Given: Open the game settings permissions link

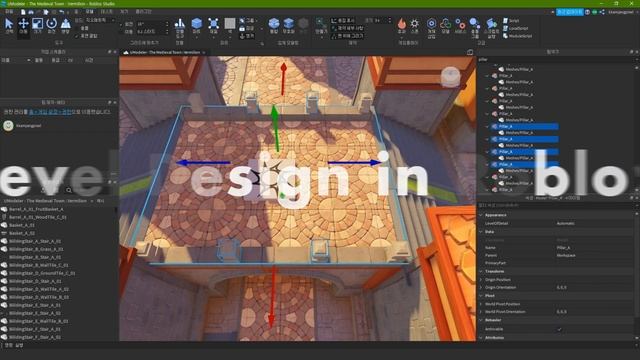Looking at the screenshot, I should [x=50, y=111].
